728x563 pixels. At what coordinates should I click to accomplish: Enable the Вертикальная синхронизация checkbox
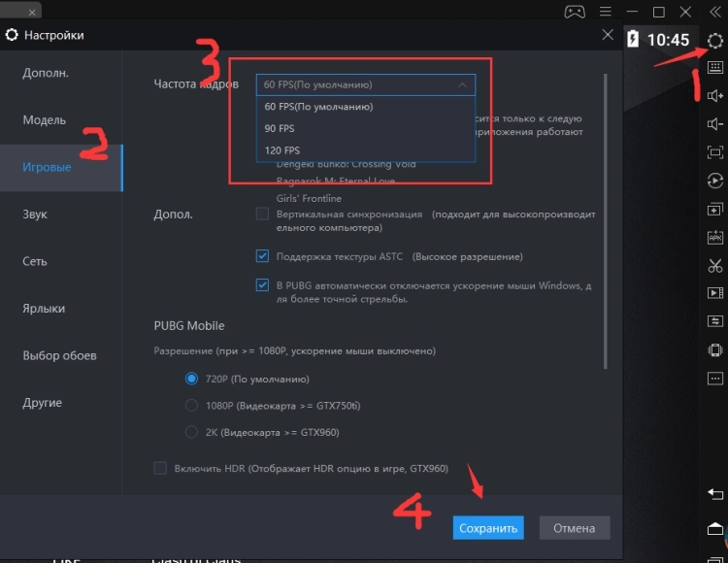[262, 214]
